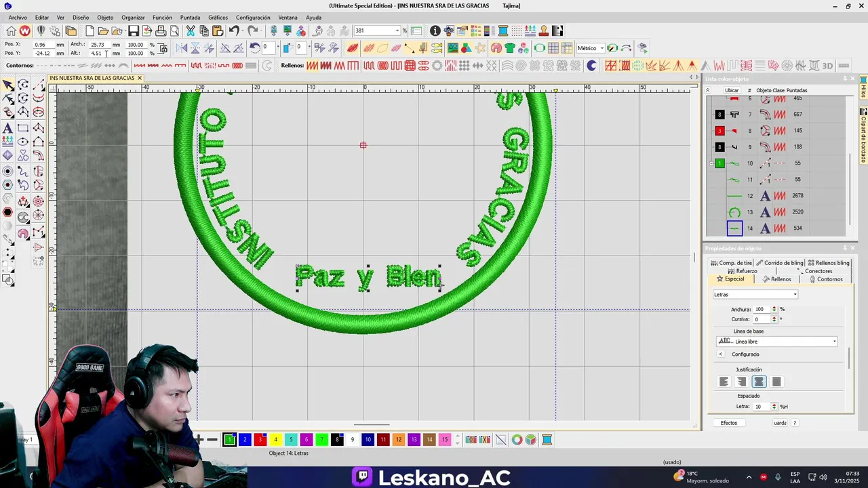The height and width of the screenshot is (488, 868).
Task: Print design with printer icon
Action: coord(161,30)
